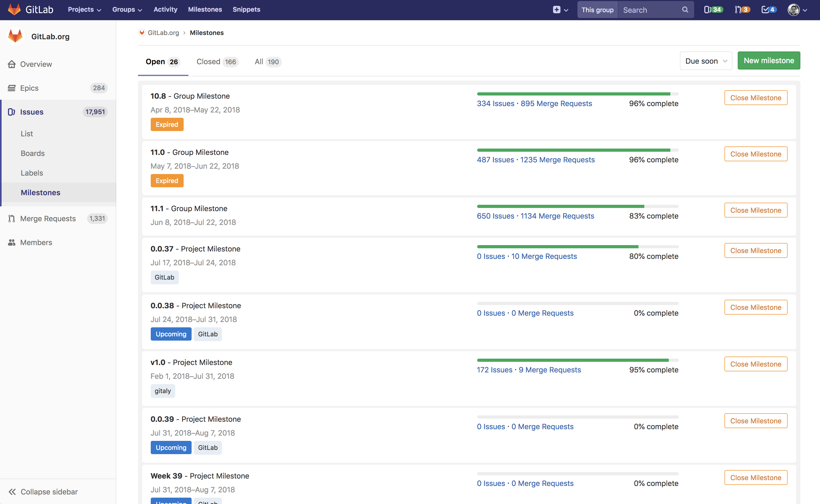Open the Due soon sort dropdown
Screen dimensions: 820x504
[x=706, y=61]
